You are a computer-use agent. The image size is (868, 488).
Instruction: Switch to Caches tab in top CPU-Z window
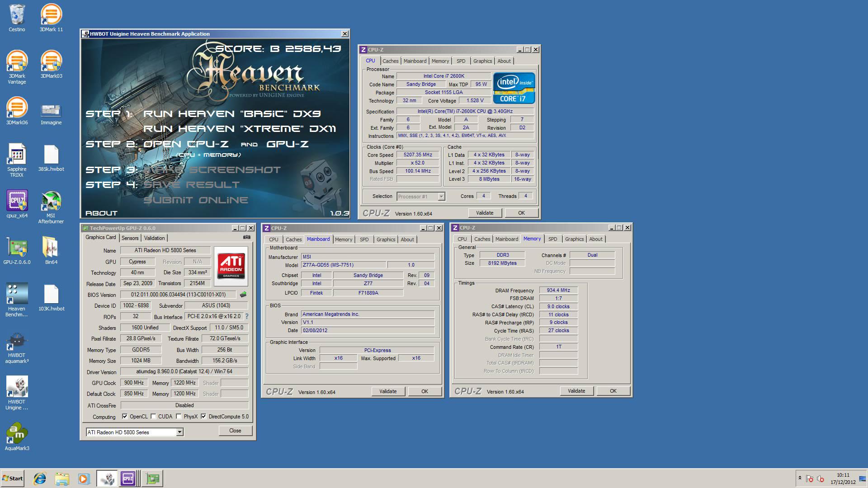[x=390, y=61]
